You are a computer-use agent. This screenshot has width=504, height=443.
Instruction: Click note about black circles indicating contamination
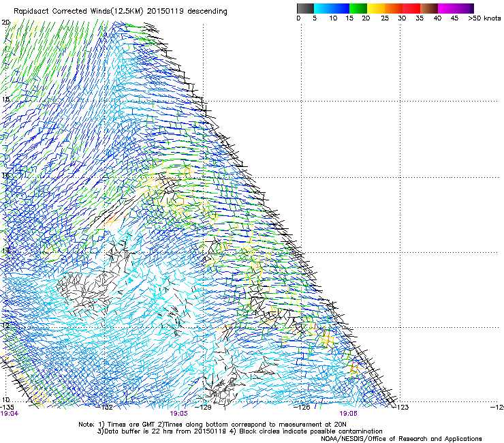coord(305,431)
